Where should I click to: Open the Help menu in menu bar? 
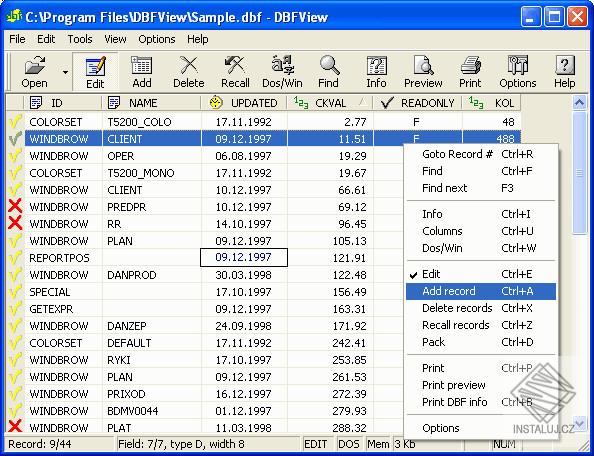coord(198,39)
